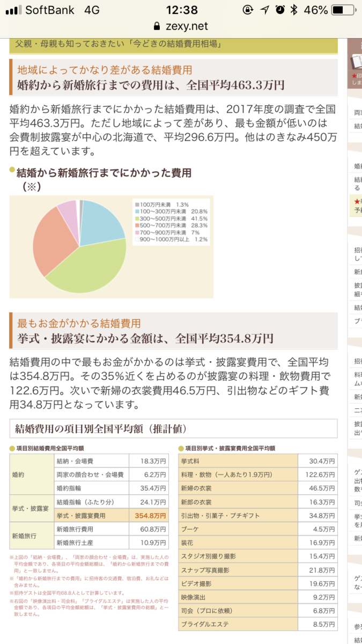Tap the location arrow status icon
This screenshot has width=362, height=644.
(264, 10)
